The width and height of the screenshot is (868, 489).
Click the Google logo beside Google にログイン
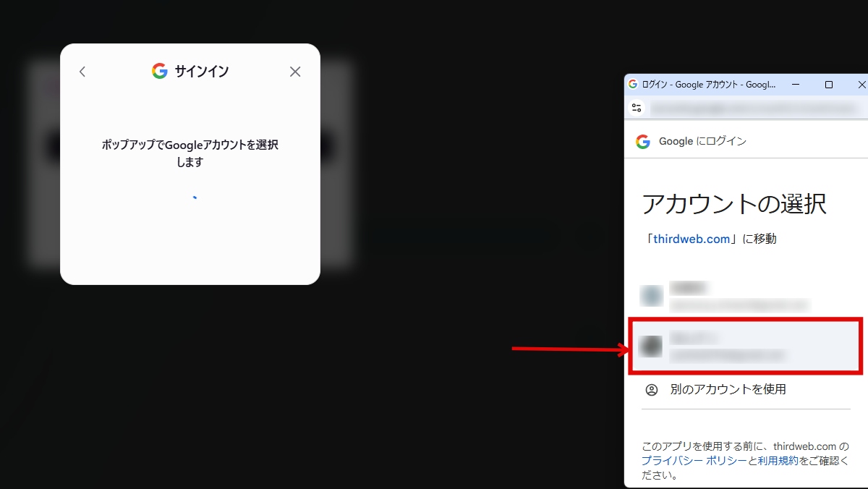(643, 142)
